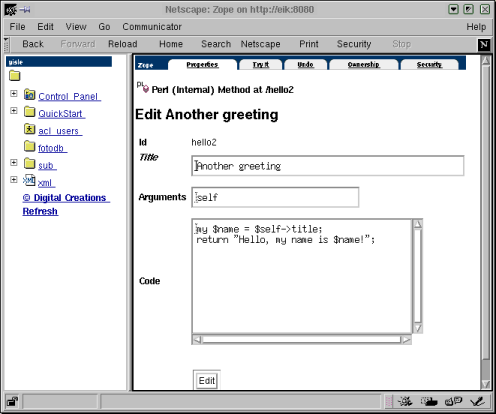Viewport: 496px width, 414px height.
Task: Expand the sub folder tree node
Action: (14, 162)
